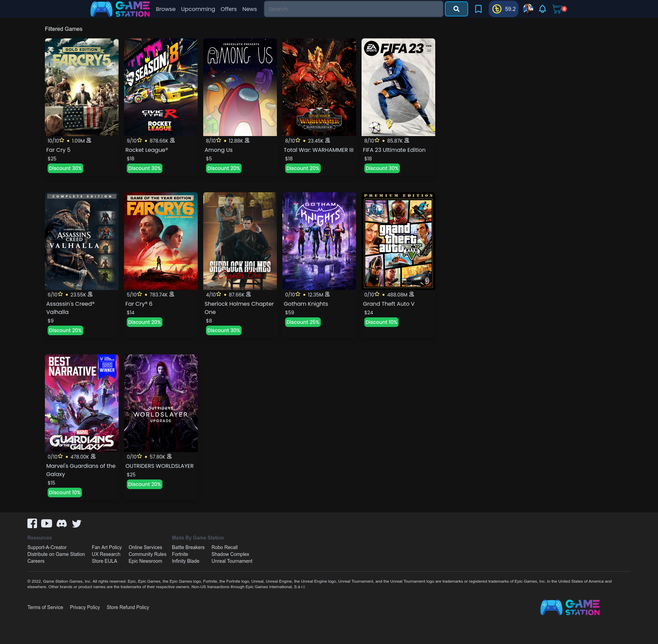Open the Online Services link
Image resolution: width=658 pixels, height=644 pixels.
[x=145, y=547]
